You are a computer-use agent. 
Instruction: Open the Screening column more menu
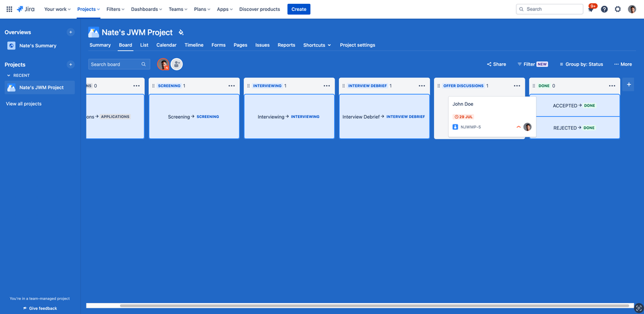[231, 86]
